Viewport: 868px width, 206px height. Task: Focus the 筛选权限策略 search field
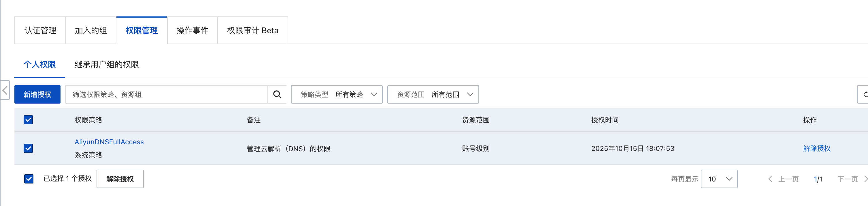click(167, 94)
